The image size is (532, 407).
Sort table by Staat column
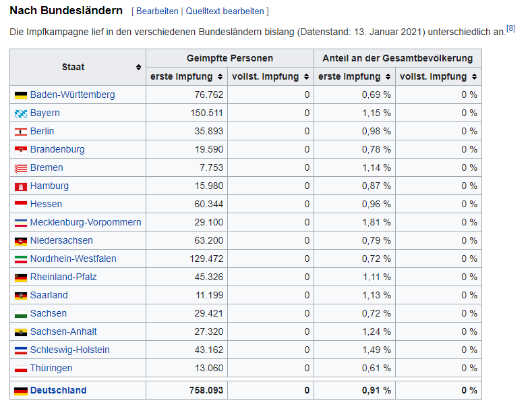pos(138,67)
